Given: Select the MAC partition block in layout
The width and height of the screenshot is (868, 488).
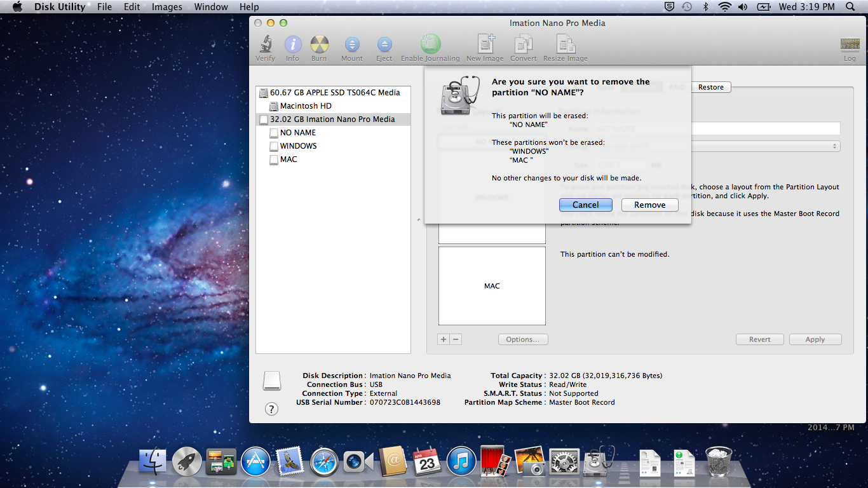Looking at the screenshot, I should (x=492, y=286).
